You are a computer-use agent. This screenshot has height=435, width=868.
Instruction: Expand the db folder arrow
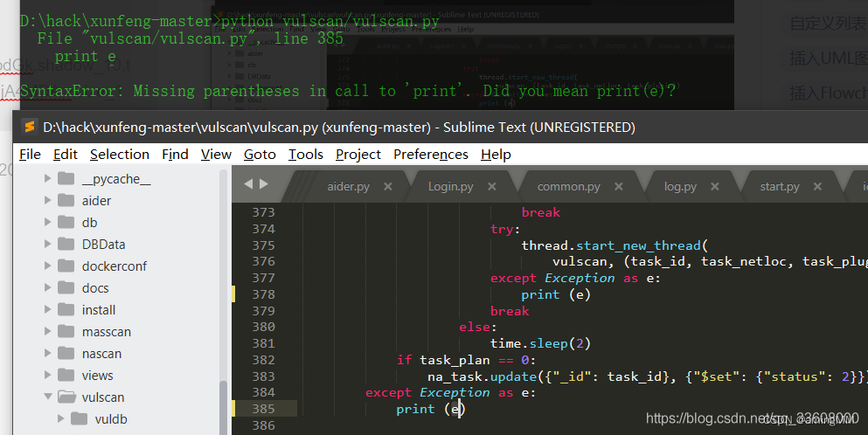pos(47,222)
